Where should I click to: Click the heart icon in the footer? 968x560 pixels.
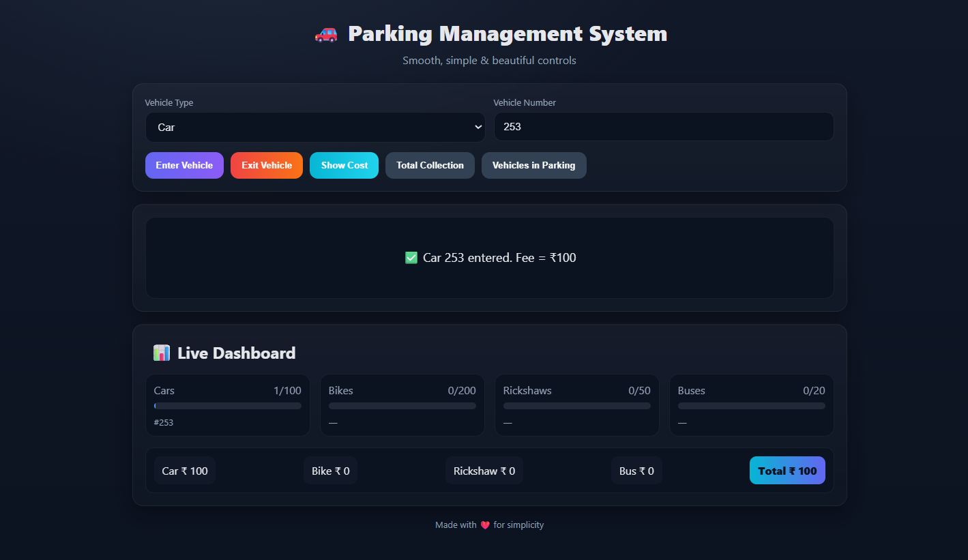[x=484, y=525]
